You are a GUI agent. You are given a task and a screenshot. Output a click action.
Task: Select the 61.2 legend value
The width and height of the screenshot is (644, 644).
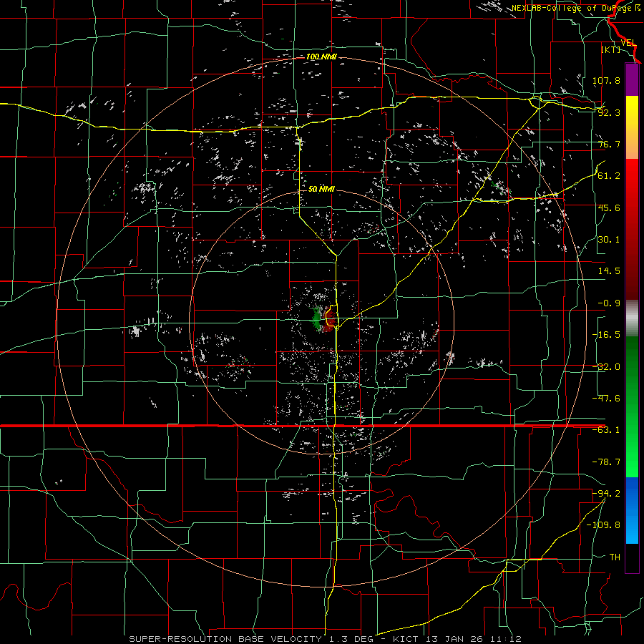pos(609,176)
